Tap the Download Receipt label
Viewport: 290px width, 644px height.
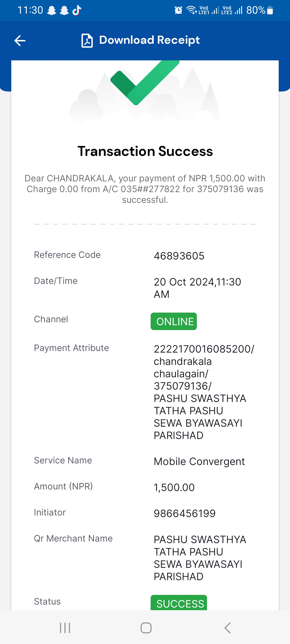point(149,40)
